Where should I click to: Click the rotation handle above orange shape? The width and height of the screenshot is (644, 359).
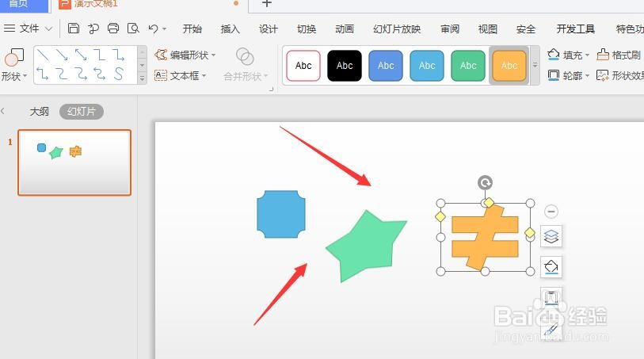click(x=485, y=182)
